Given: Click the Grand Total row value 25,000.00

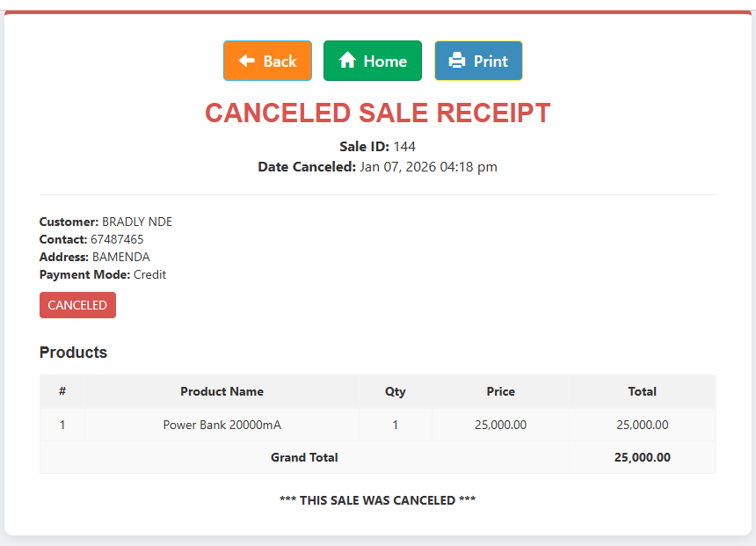Looking at the screenshot, I should pos(642,457).
